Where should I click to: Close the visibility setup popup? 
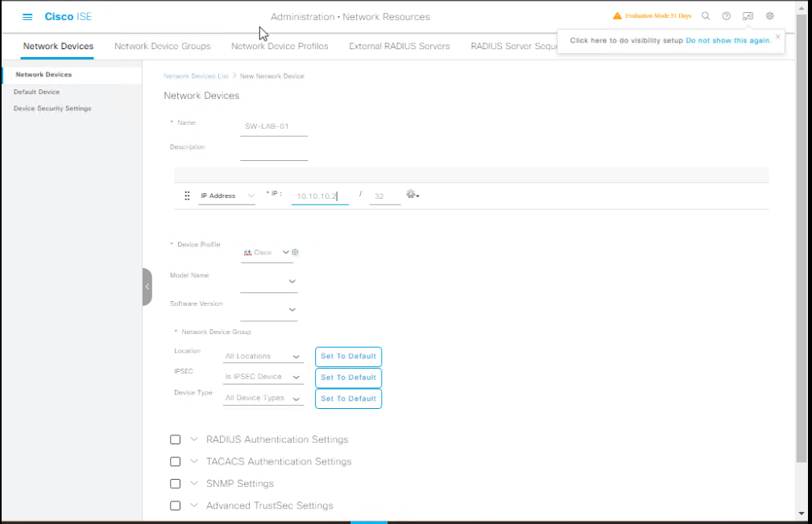[777, 37]
